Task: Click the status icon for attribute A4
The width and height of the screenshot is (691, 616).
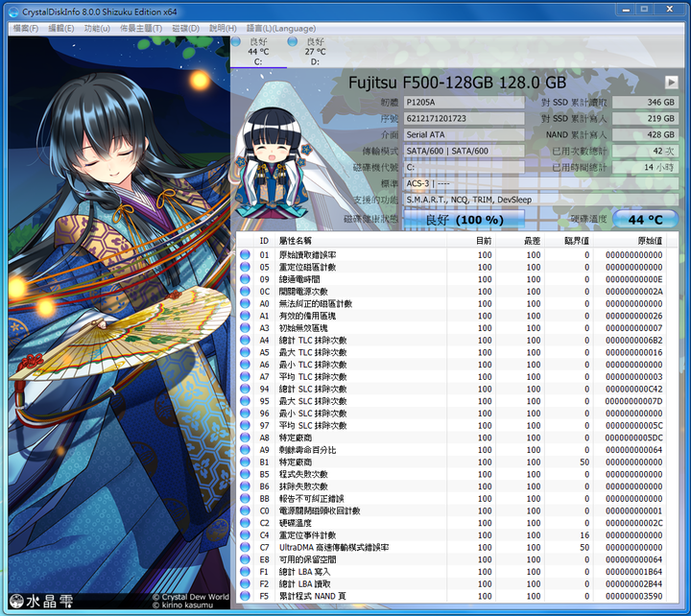Action: click(x=245, y=341)
